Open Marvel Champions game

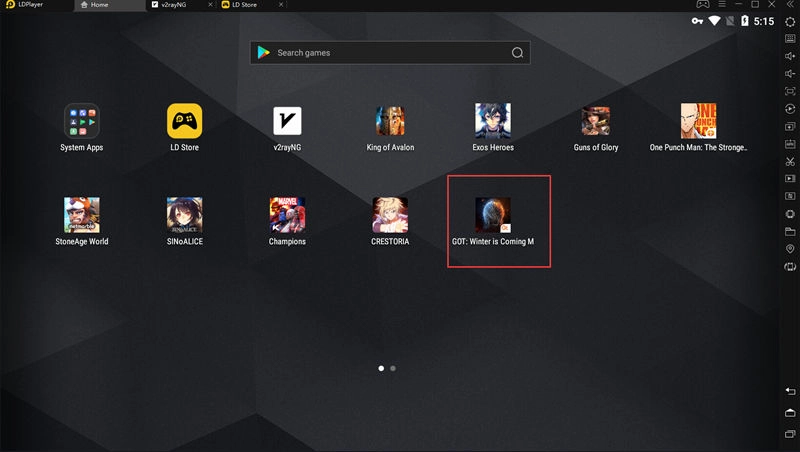[287, 215]
